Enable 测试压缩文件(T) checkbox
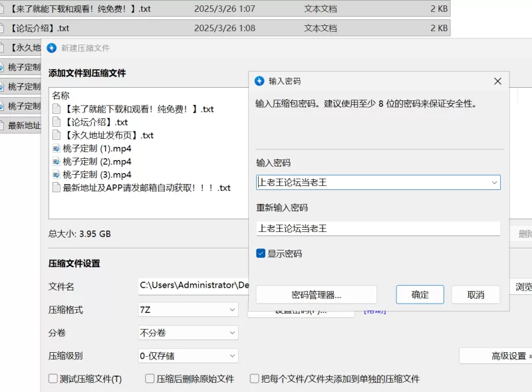 tap(53, 379)
